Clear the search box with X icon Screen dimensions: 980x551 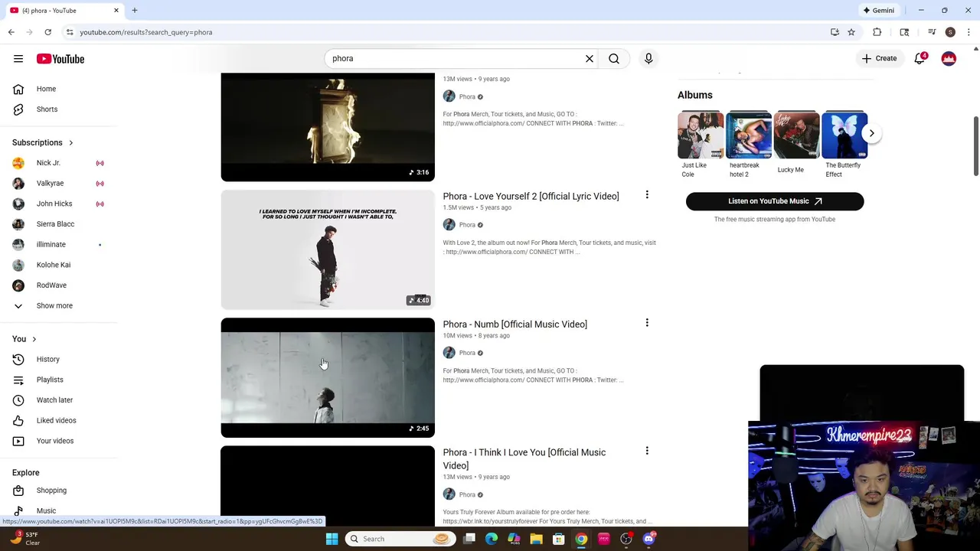tap(590, 58)
